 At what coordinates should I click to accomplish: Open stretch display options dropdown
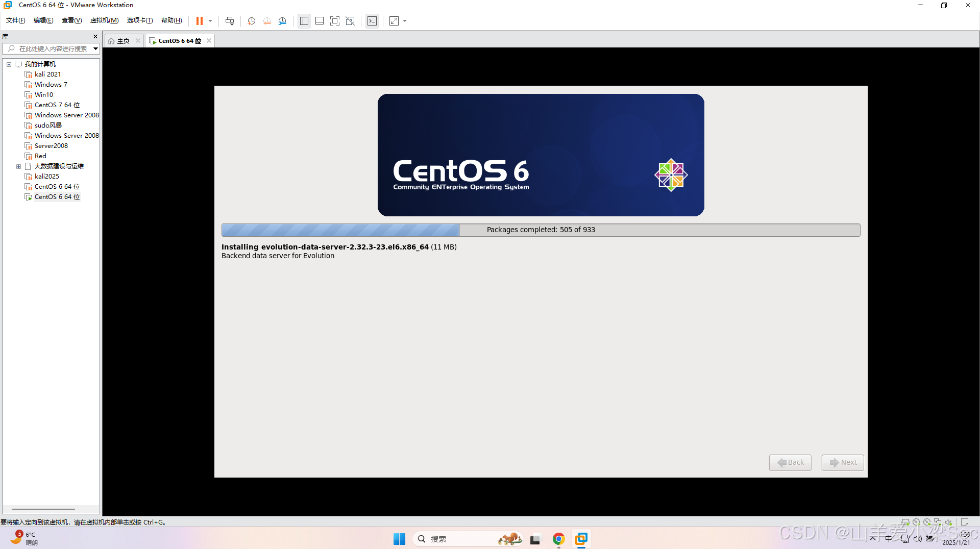pyautogui.click(x=405, y=21)
